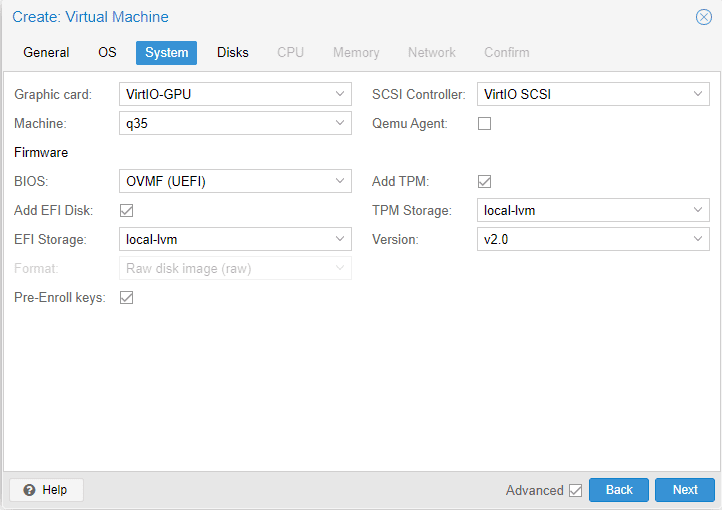
Task: Close the Create Virtual Machine dialog
Action: [x=704, y=17]
